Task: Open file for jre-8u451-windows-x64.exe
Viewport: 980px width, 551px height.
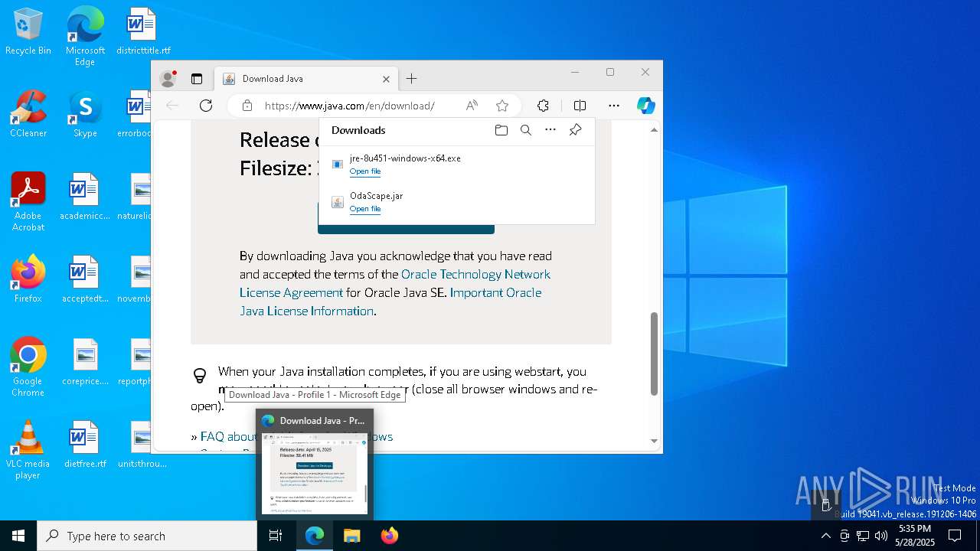Action: 365,171
